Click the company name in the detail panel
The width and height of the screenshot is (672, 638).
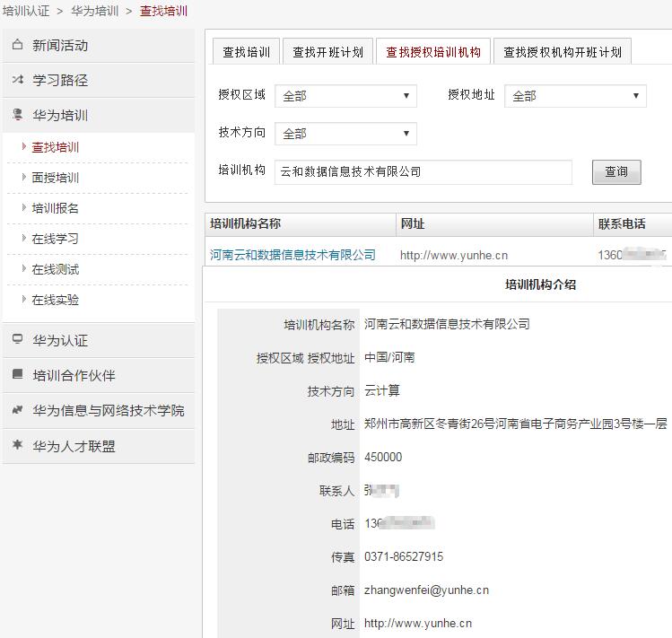[447, 324]
